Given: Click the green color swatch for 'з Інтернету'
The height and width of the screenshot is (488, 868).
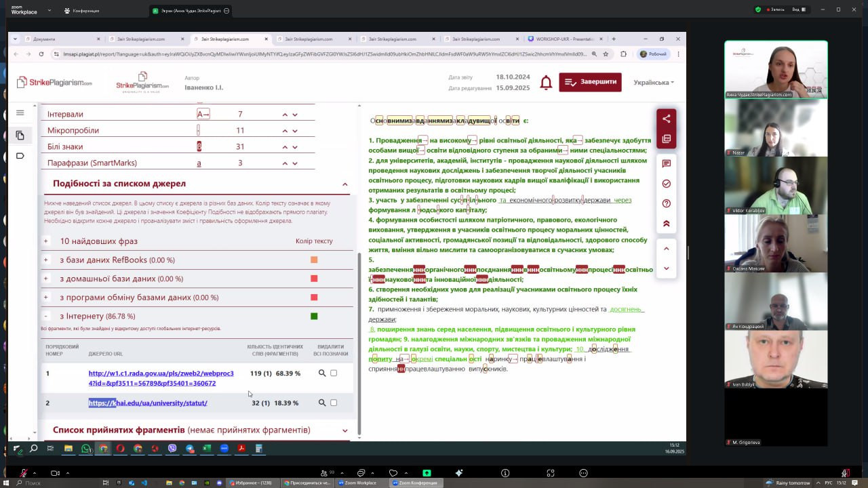Looking at the screenshot, I should (x=314, y=316).
